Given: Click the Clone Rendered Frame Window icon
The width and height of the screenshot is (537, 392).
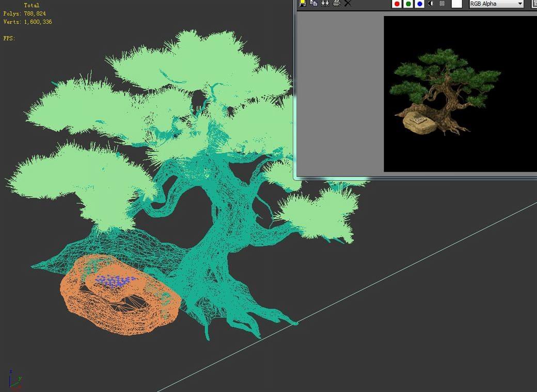Looking at the screenshot, I should [325, 3].
